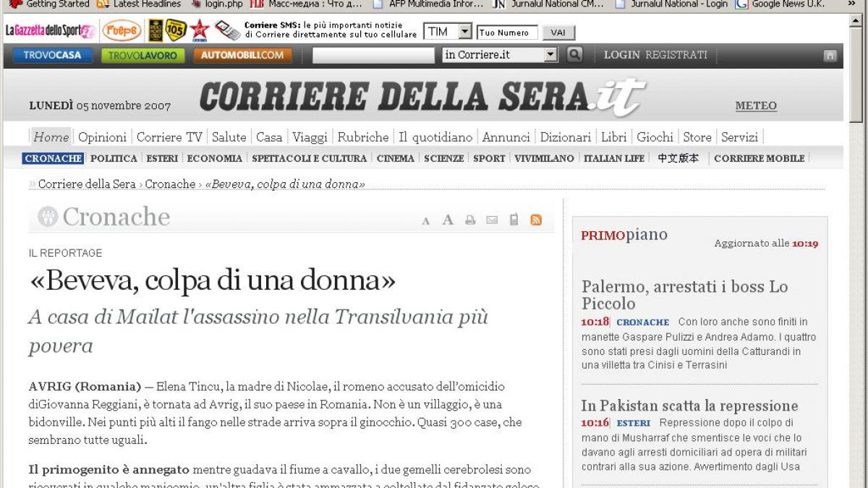Click the REGISTRATI link
The height and width of the screenshot is (488, 868).
[676, 55]
